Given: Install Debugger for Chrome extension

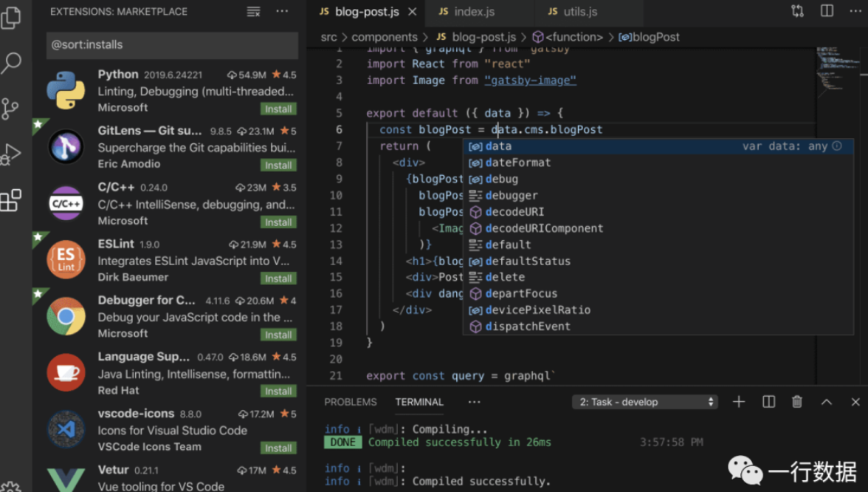Looking at the screenshot, I should (x=278, y=335).
